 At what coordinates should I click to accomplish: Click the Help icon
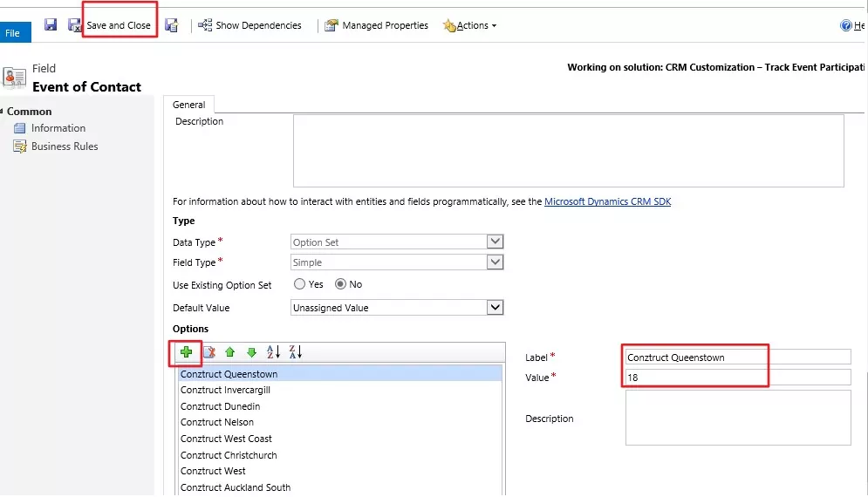coord(846,25)
